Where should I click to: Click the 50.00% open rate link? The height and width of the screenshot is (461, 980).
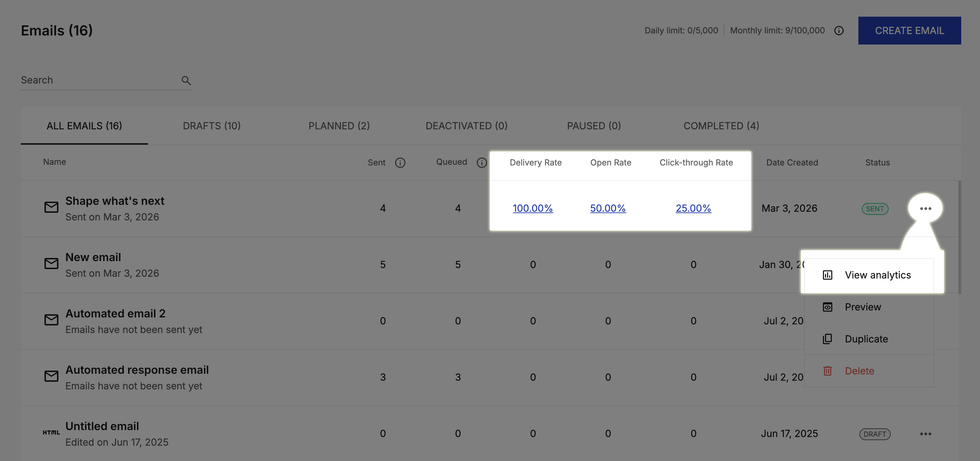[607, 208]
